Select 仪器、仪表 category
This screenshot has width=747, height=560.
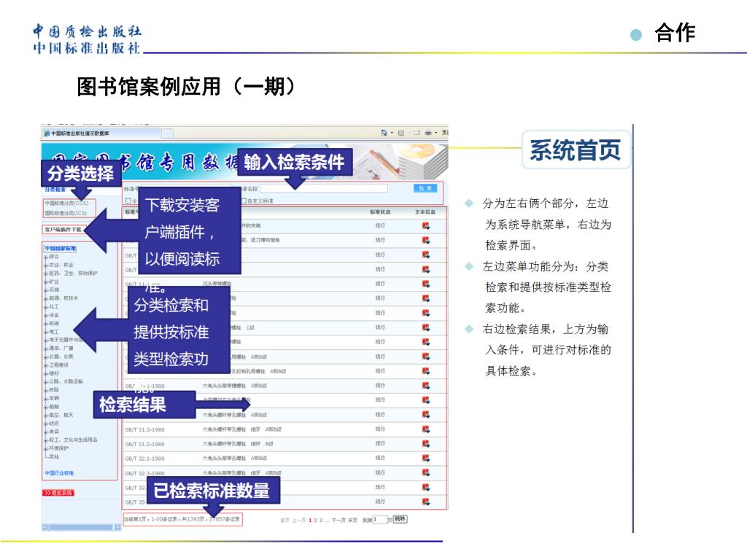pos(61,357)
